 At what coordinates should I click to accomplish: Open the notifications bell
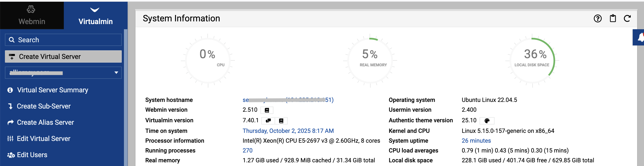pyautogui.click(x=640, y=38)
